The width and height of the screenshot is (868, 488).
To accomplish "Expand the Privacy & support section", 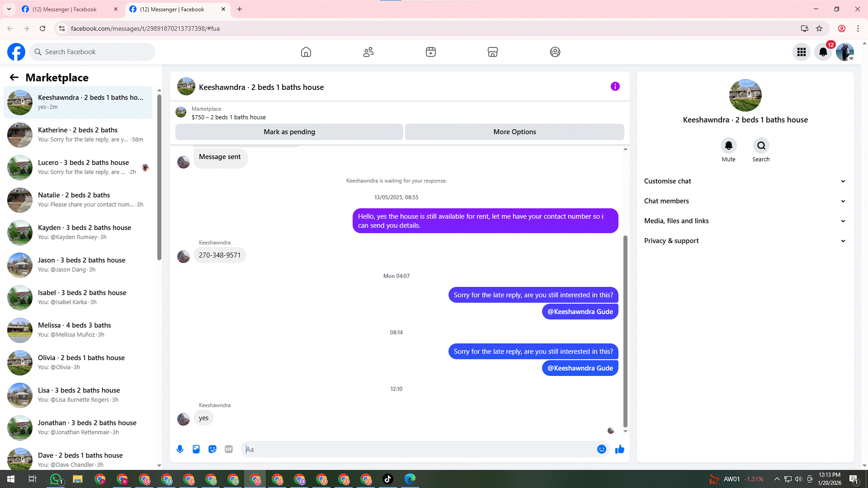I will tap(745, 241).
